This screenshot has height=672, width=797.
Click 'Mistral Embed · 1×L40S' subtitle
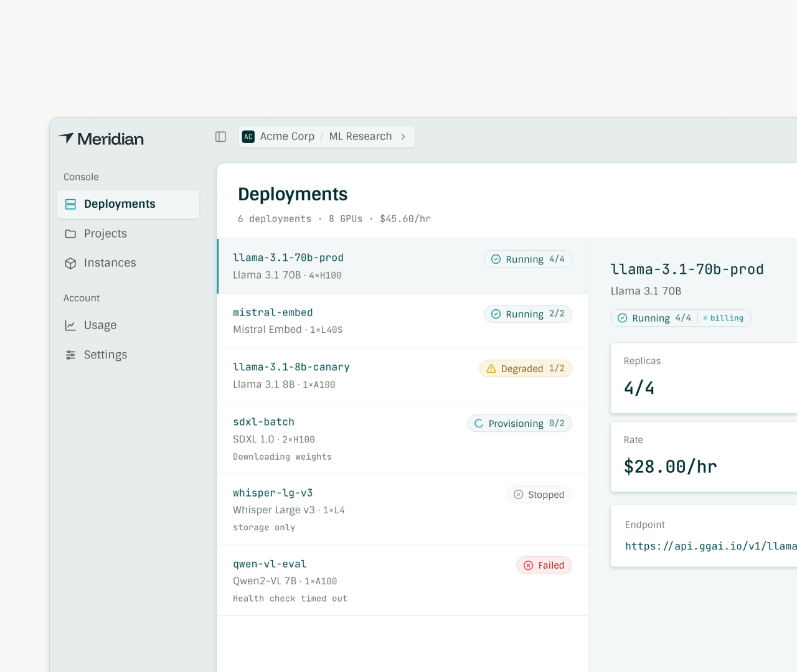288,330
